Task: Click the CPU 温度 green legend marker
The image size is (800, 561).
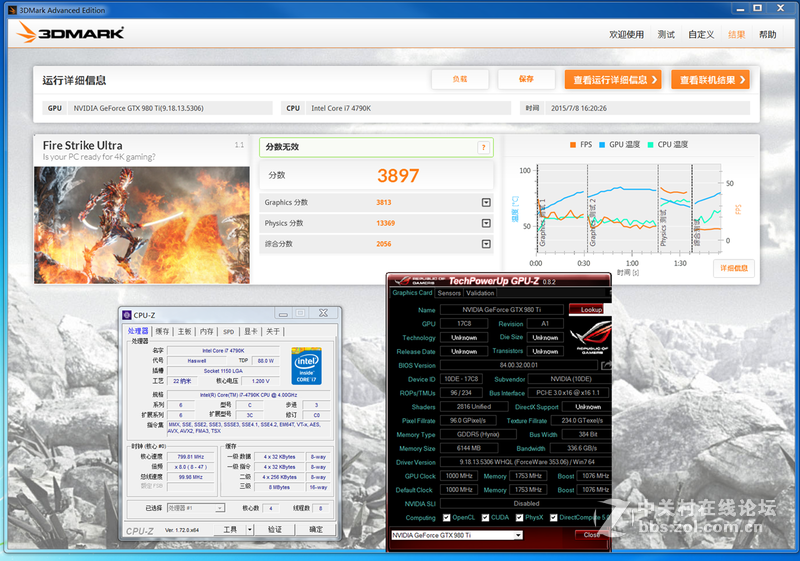Action: pyautogui.click(x=651, y=145)
